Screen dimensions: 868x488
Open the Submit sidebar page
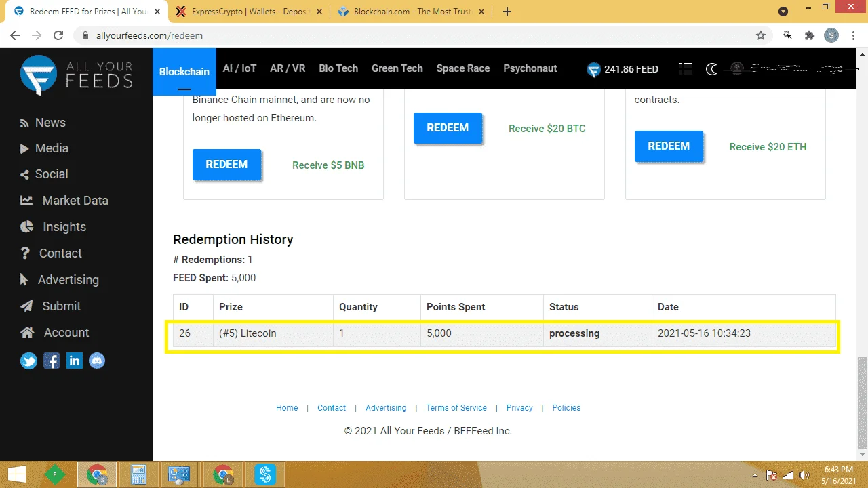51,306
